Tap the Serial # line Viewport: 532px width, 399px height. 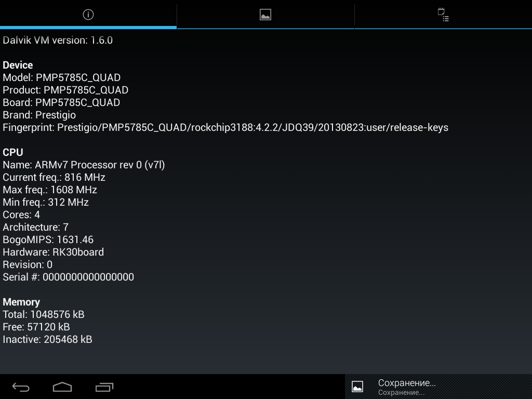click(x=69, y=277)
